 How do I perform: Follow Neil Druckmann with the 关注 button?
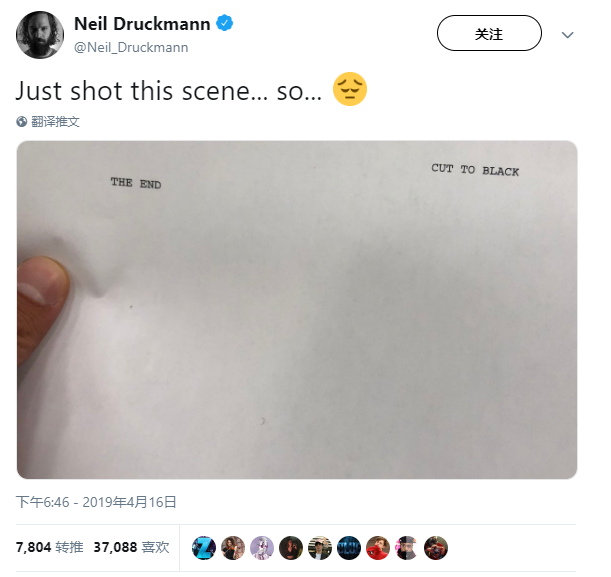click(x=489, y=33)
